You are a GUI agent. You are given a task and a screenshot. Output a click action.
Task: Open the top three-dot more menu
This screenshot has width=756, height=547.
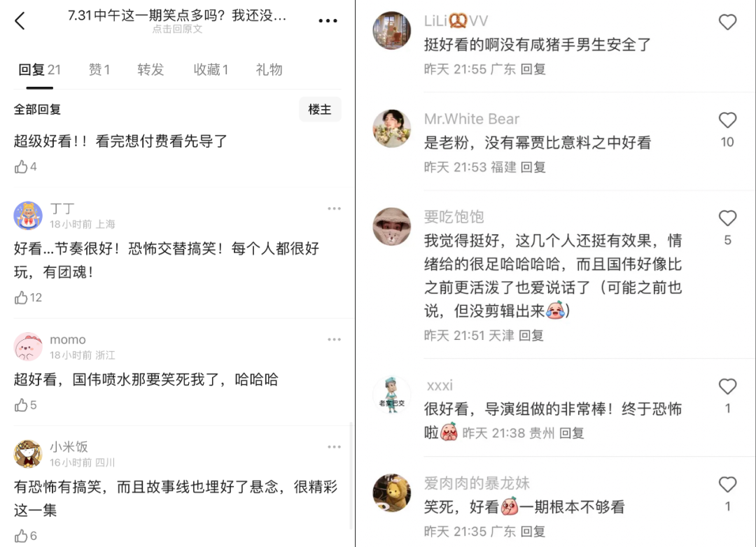(328, 21)
